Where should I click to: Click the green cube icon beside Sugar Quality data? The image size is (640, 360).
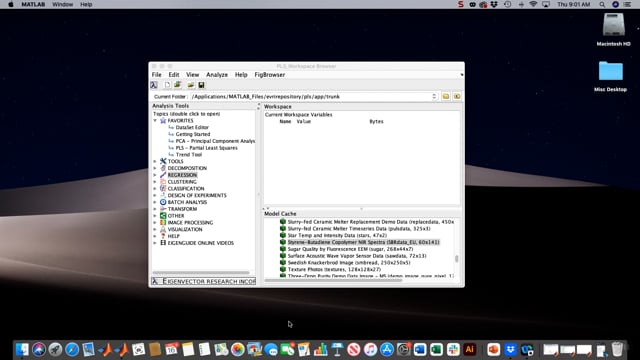tap(282, 249)
